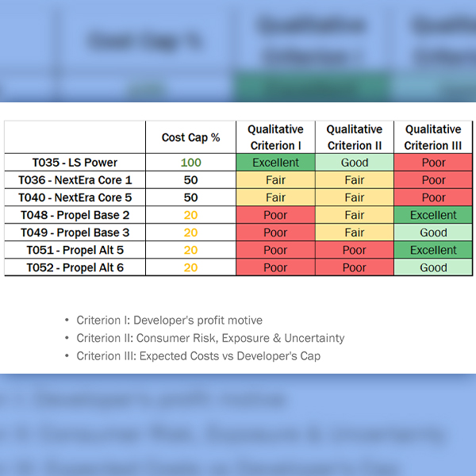Select the T040 - NextEra Core 5 row label
Image resolution: width=476 pixels, height=476 pixels.
pos(75,198)
